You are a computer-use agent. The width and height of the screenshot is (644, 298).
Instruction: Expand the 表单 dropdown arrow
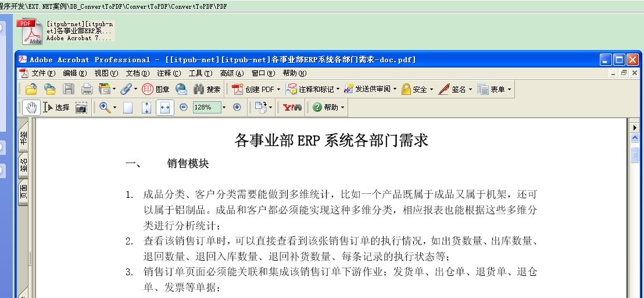pyautogui.click(x=509, y=89)
